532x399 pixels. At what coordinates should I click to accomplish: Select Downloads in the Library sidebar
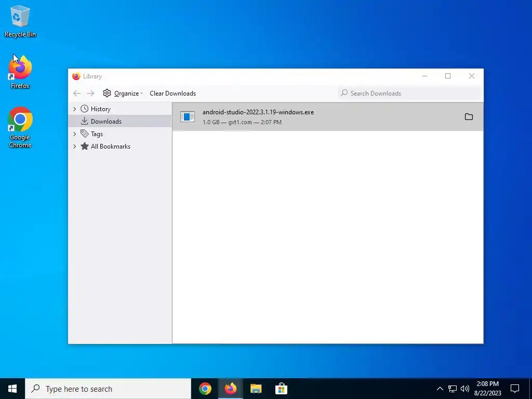120,121
